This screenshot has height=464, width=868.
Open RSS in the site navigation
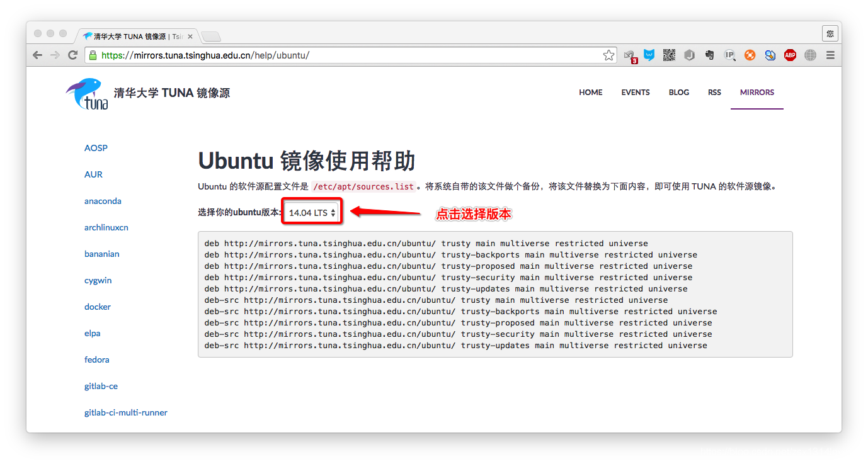coord(714,93)
